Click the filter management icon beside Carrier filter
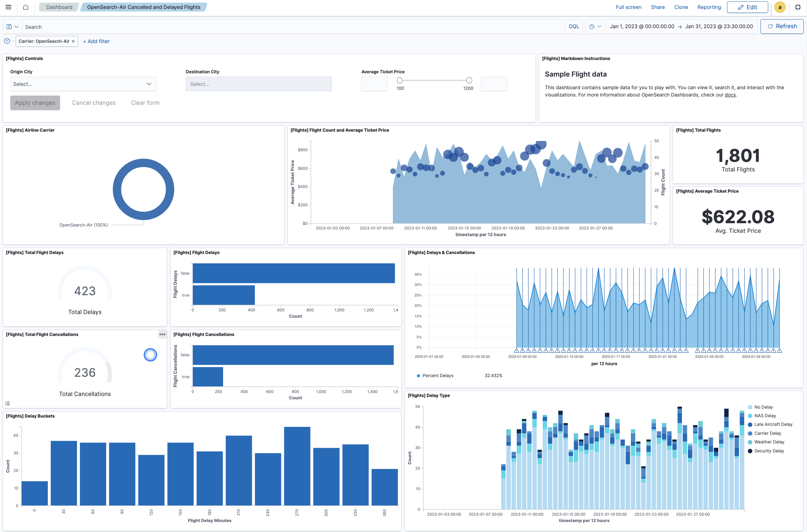 [7, 41]
